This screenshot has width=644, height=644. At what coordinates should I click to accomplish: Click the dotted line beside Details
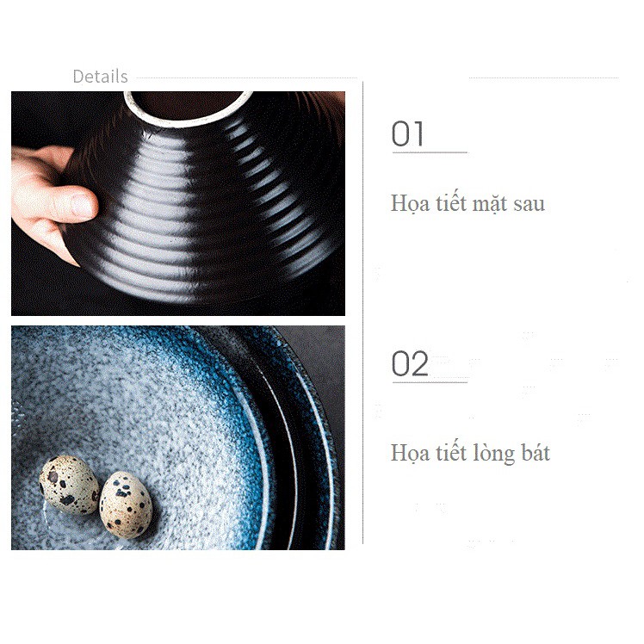(x=247, y=77)
